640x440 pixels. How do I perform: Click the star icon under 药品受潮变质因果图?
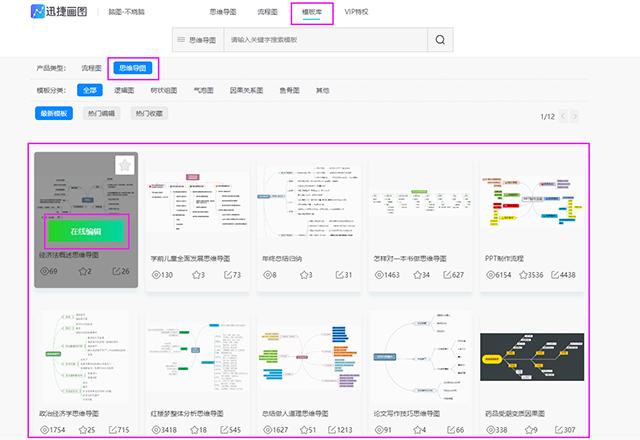coord(529,430)
